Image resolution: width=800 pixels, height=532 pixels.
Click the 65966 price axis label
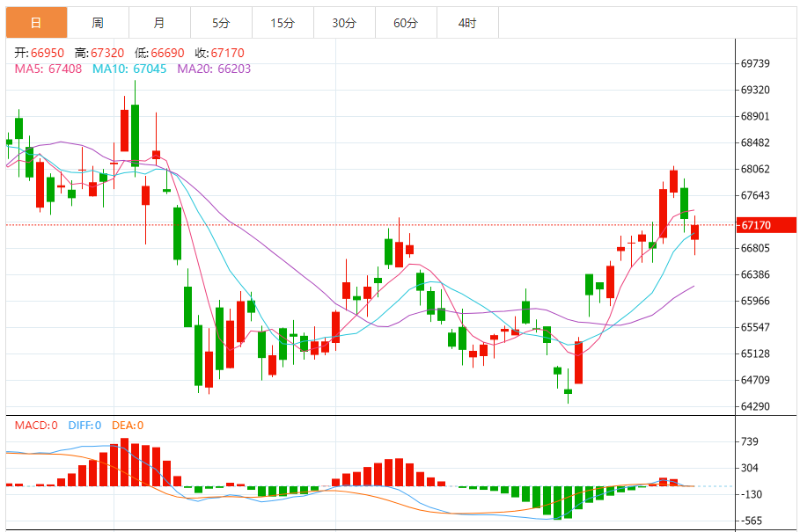click(x=755, y=301)
